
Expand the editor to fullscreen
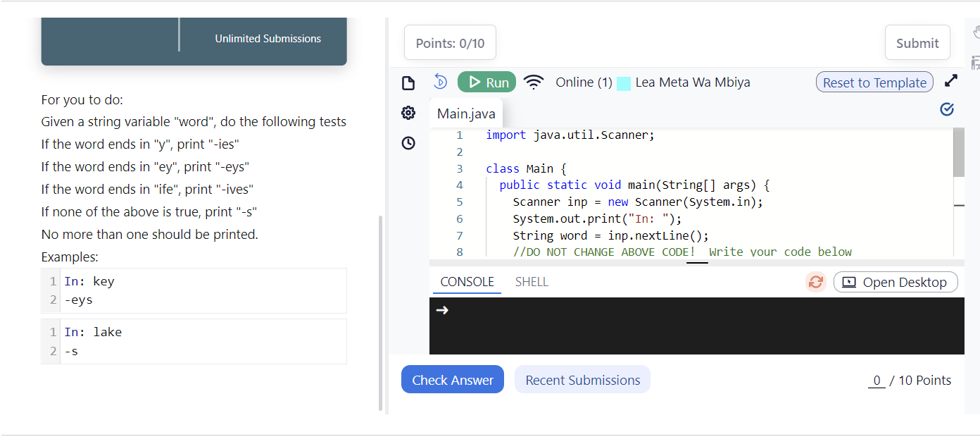pos(951,80)
